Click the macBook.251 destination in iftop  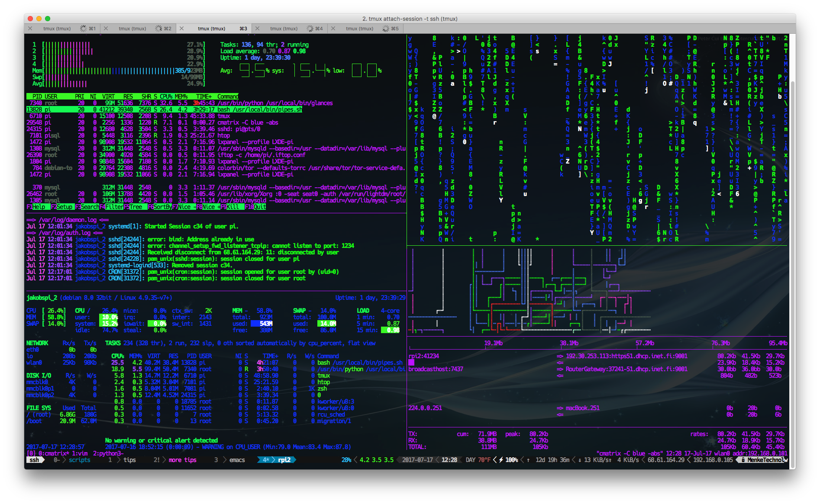pos(583,408)
